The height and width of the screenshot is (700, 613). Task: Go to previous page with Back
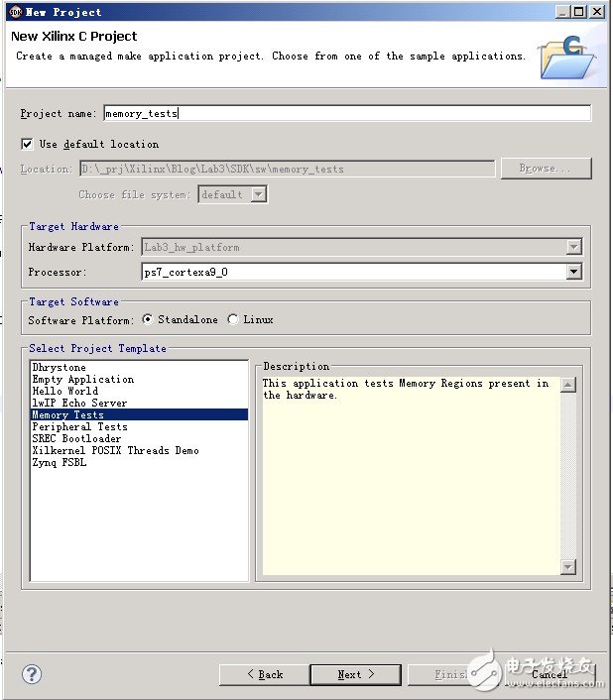(x=264, y=674)
